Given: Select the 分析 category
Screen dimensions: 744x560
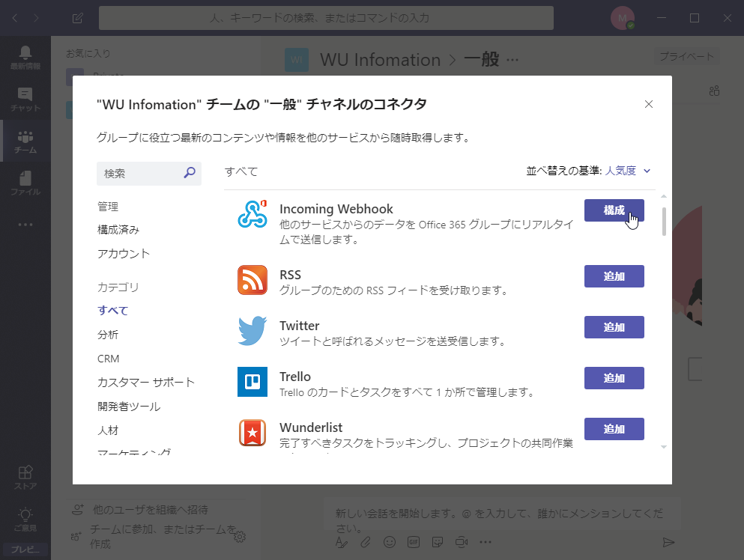Looking at the screenshot, I should tap(108, 335).
